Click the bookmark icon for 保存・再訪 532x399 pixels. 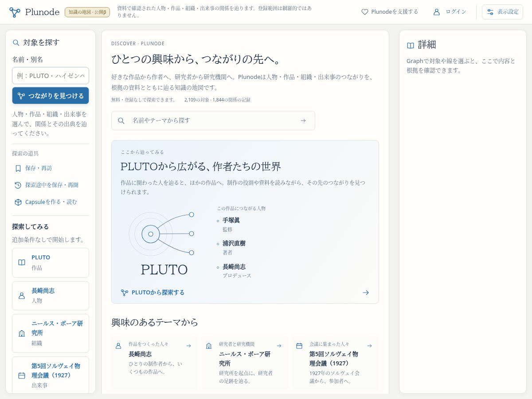click(18, 168)
